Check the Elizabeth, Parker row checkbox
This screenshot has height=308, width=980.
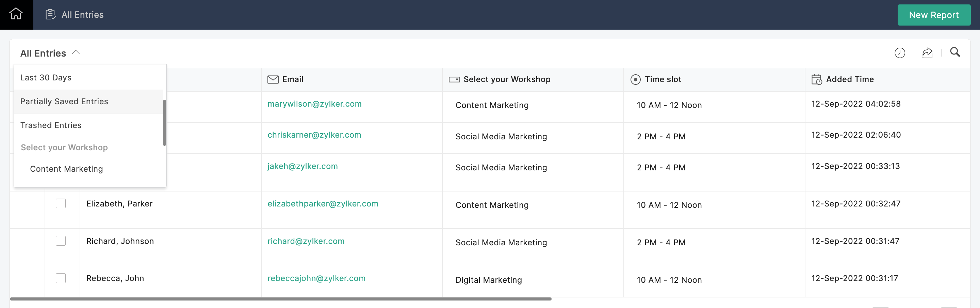pyautogui.click(x=61, y=203)
